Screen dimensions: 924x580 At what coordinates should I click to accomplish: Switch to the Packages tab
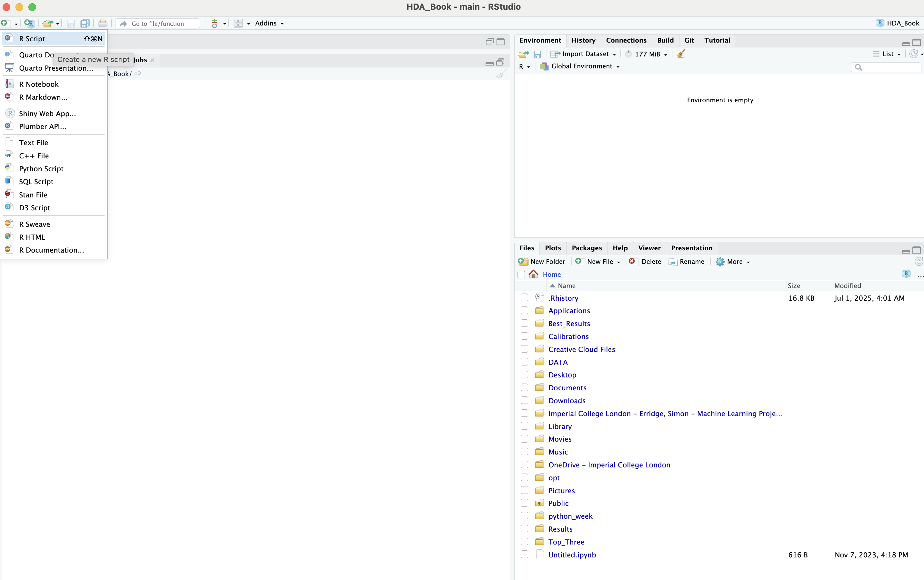[587, 248]
